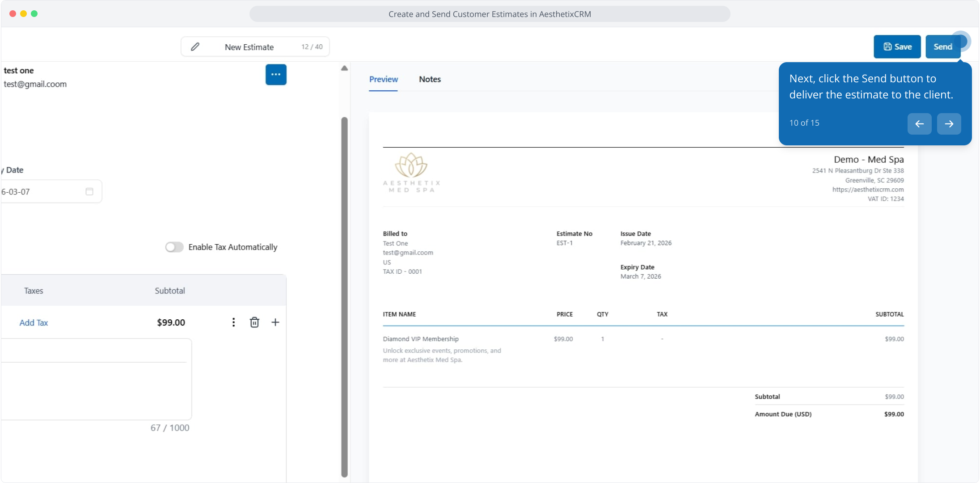The height and width of the screenshot is (483, 980).
Task: Open the blue three-dots customer options button
Action: click(x=276, y=75)
